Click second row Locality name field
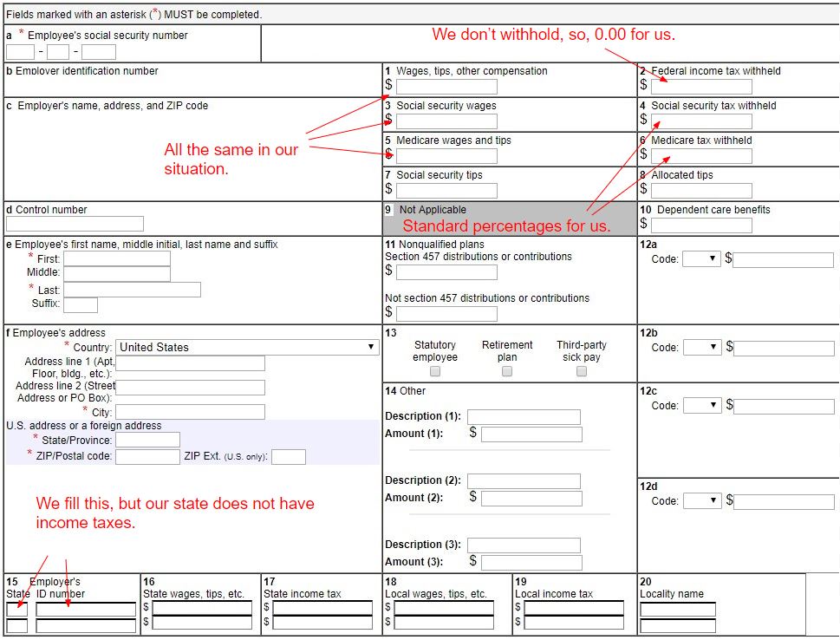Viewport: 840px width, 640px height. pyautogui.click(x=678, y=625)
